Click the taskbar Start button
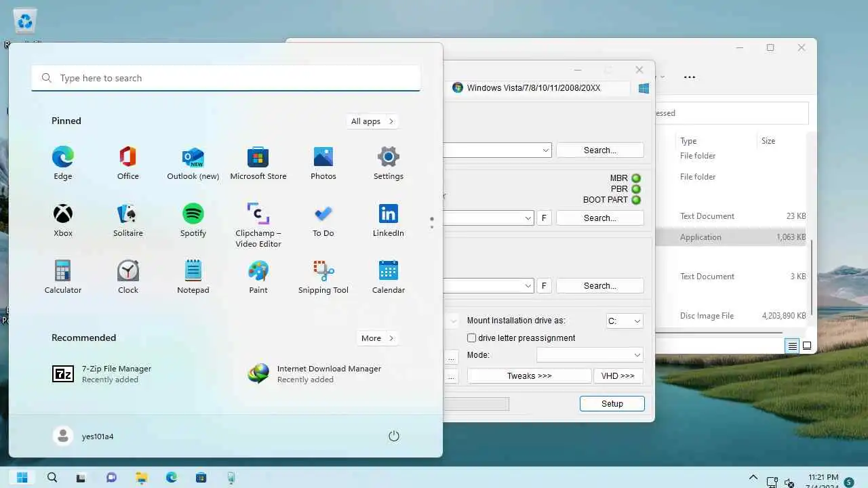Viewport: 868px width, 488px height. pyautogui.click(x=22, y=477)
